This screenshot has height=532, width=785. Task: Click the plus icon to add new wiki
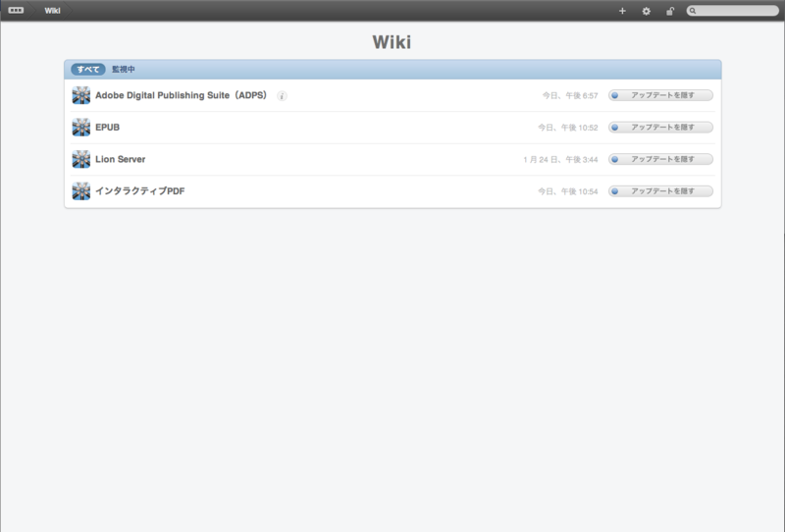[622, 11]
